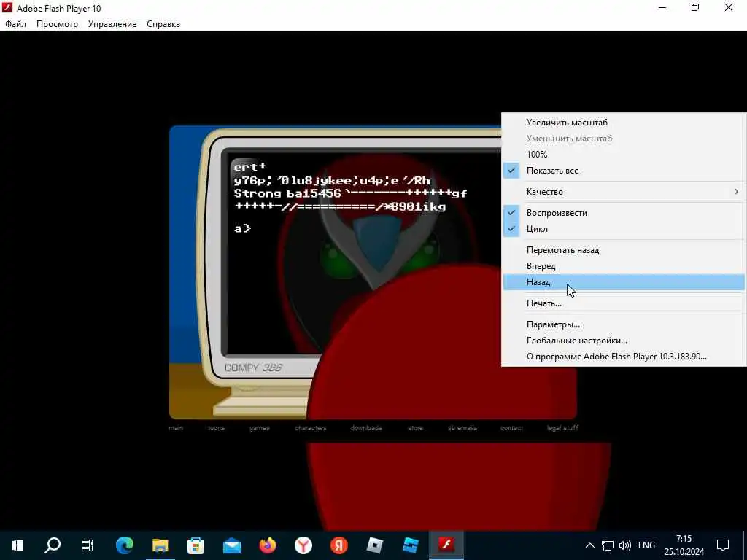Open the red Yandex Я taskbar icon
747x560 pixels.
coord(339,545)
